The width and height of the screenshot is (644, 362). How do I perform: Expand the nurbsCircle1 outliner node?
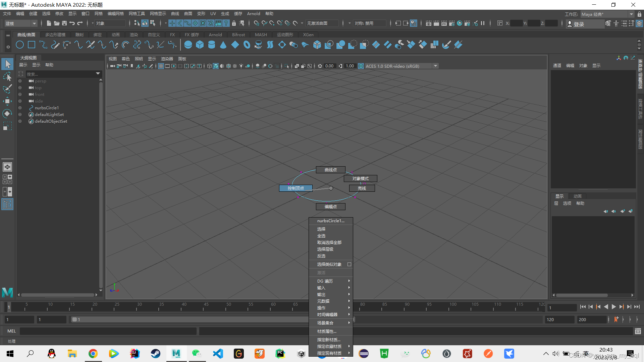pos(20,108)
